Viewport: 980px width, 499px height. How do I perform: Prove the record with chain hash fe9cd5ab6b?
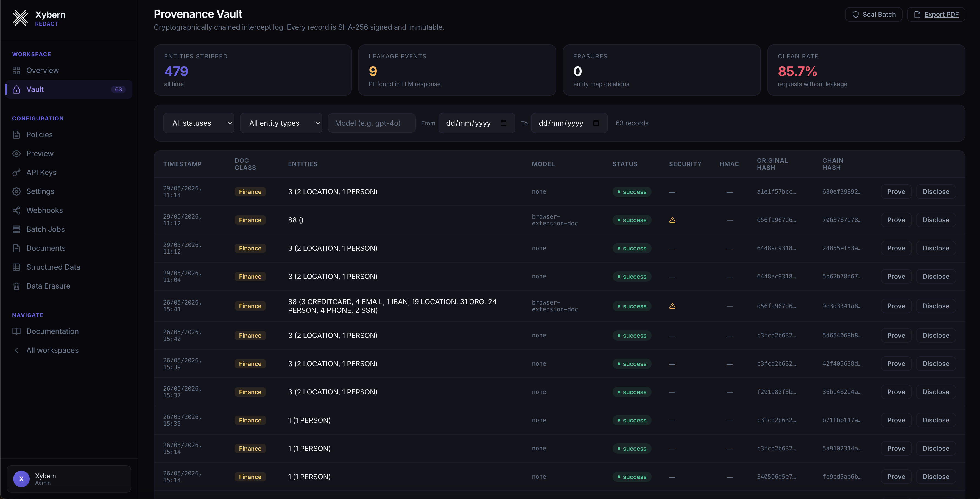click(x=896, y=477)
